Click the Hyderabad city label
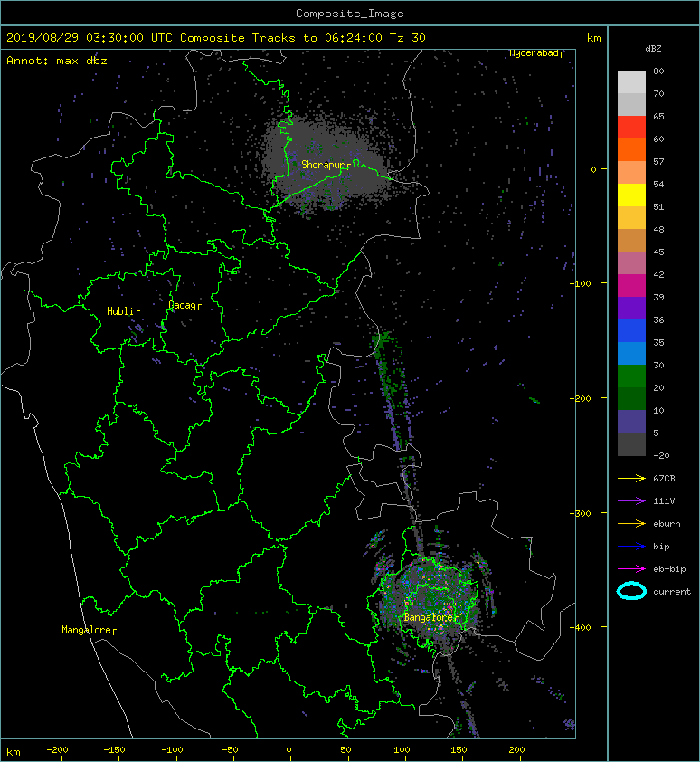 point(534,53)
